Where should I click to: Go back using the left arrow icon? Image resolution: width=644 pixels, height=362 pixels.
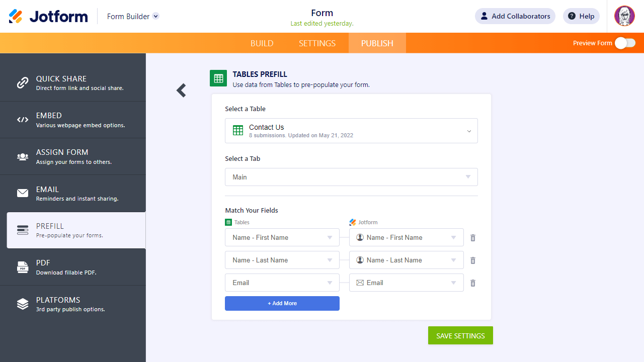click(181, 90)
